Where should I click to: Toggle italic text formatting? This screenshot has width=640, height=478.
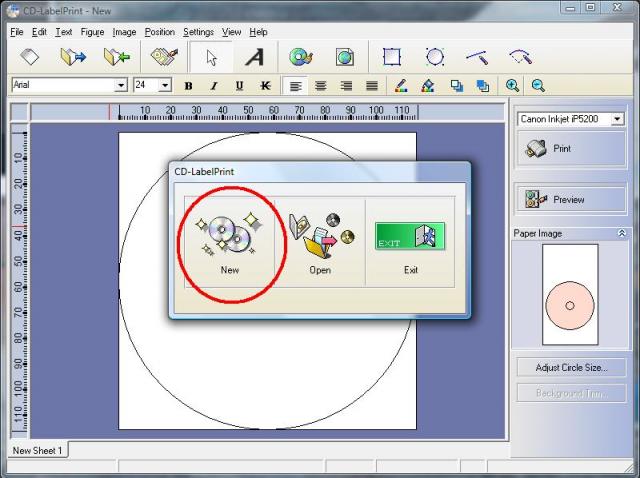click(x=215, y=86)
